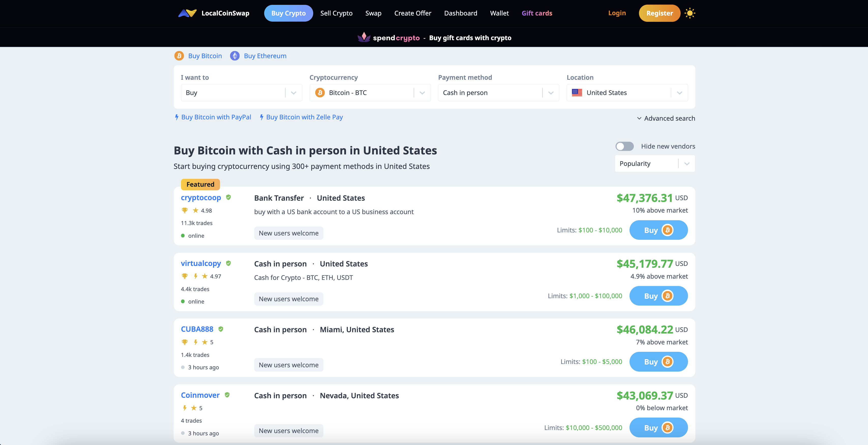Viewport: 868px width, 445px height.
Task: Toggle light mode sun icon
Action: (690, 13)
